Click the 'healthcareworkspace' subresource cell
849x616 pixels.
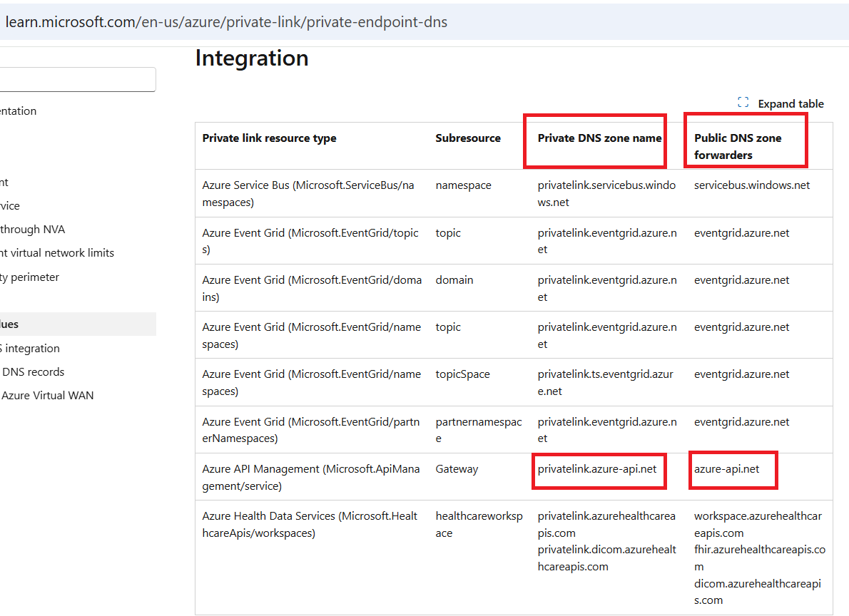click(x=479, y=525)
